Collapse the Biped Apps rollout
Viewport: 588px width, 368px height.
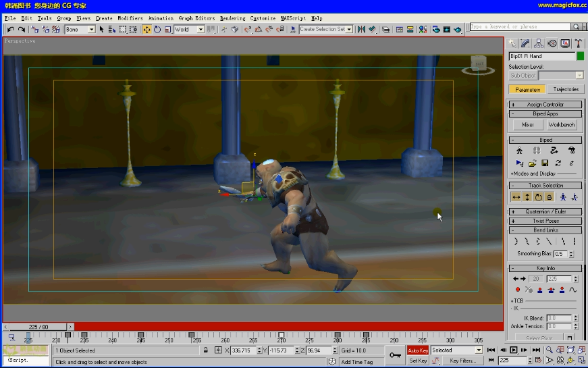pyautogui.click(x=545, y=113)
